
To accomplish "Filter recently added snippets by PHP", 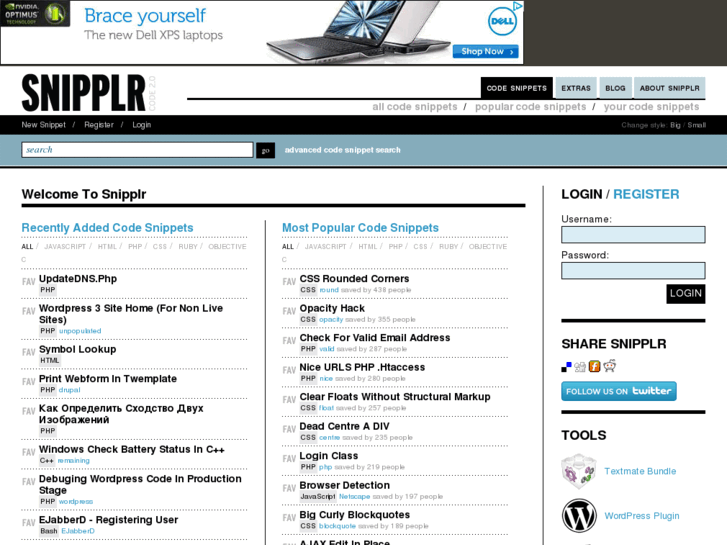I will (135, 246).
